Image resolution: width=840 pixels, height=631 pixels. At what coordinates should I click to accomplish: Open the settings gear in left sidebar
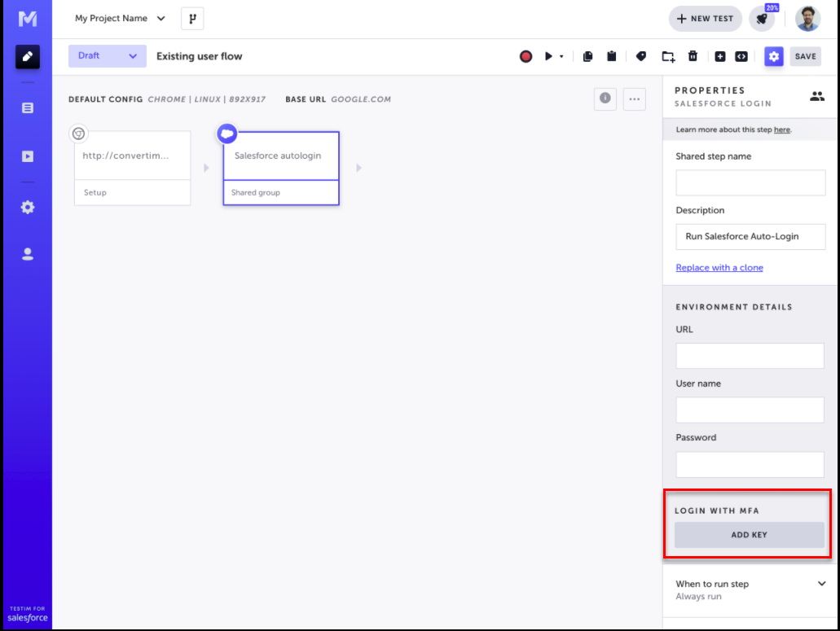click(x=28, y=207)
